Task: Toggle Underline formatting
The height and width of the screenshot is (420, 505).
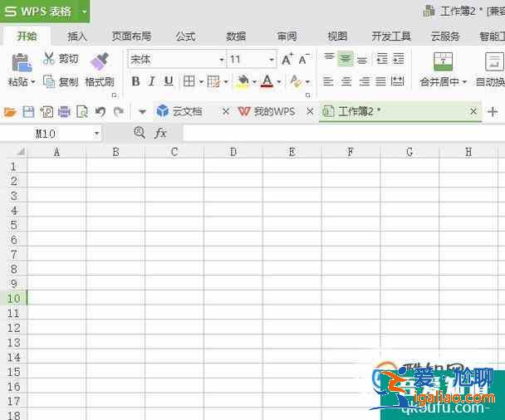Action: click(169, 81)
